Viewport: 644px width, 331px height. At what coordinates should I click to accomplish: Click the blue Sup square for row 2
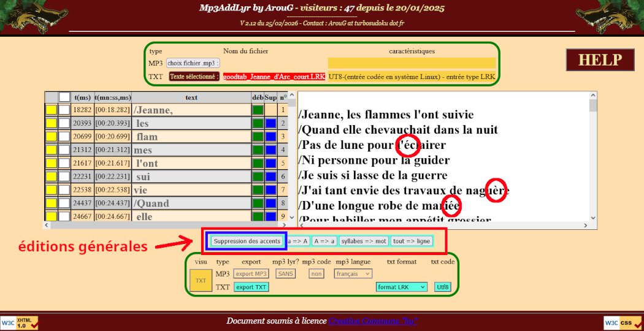pos(270,123)
